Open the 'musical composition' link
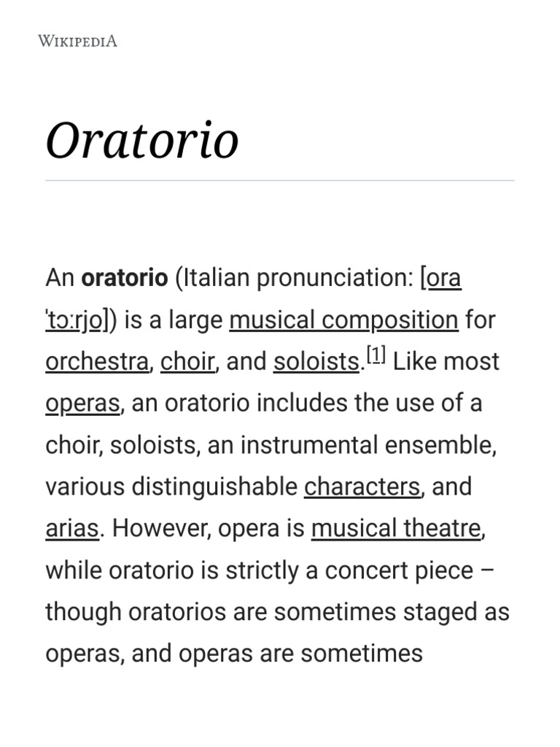560x747 pixels. pyautogui.click(x=343, y=320)
